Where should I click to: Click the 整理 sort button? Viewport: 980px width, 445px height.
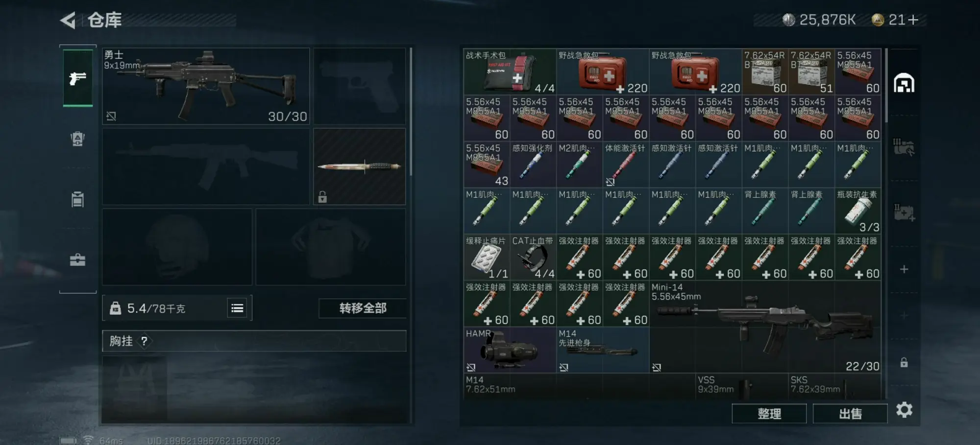point(769,414)
